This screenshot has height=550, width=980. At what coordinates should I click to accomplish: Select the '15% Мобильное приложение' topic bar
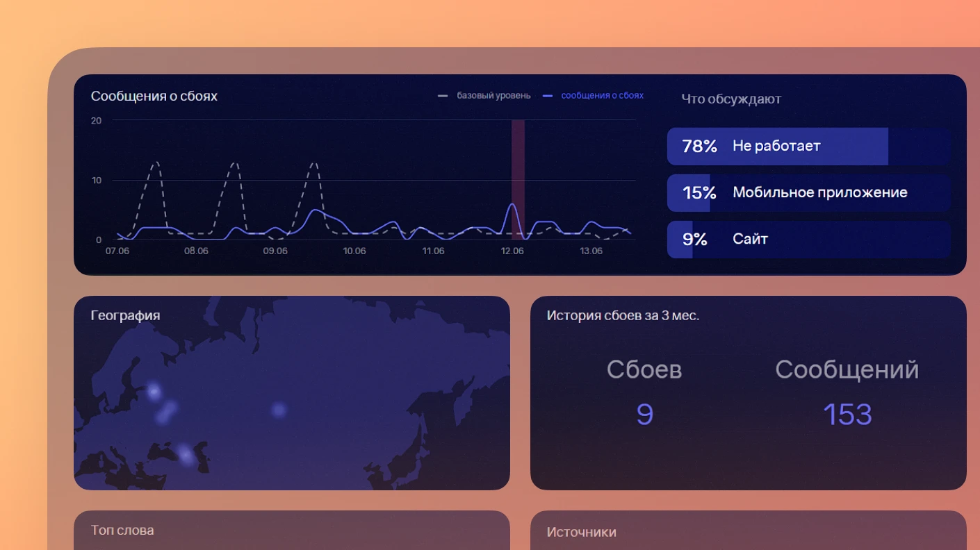pyautogui.click(x=809, y=193)
